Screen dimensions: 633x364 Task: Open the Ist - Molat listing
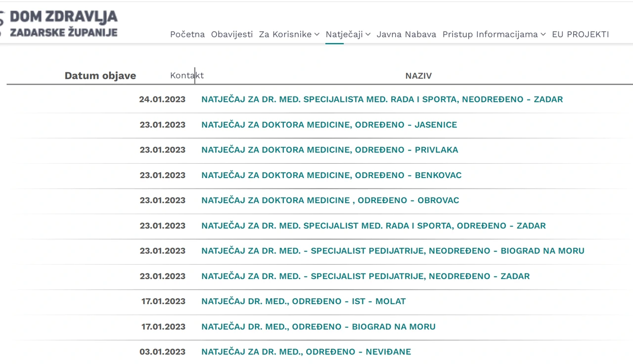point(303,301)
